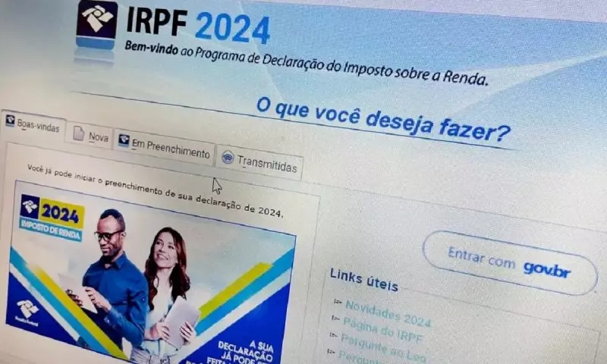Click the bullet icon beside Novidades 2024
The image size is (607, 364).
point(338,301)
